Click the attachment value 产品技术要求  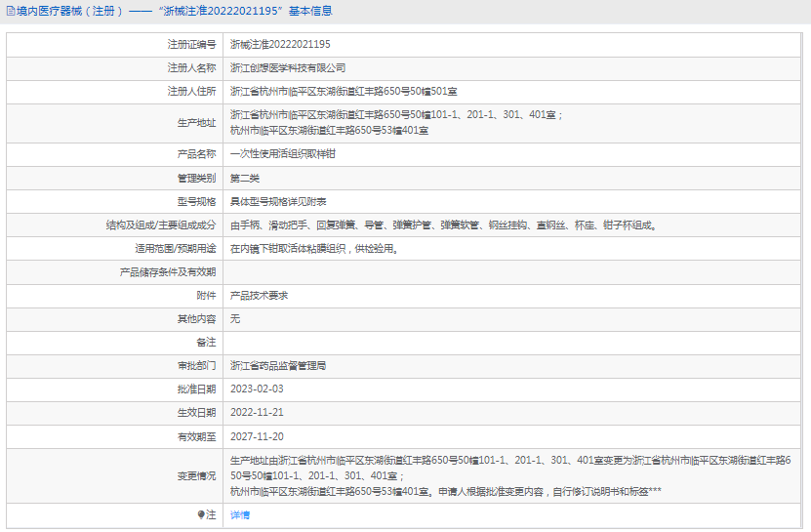click(260, 296)
